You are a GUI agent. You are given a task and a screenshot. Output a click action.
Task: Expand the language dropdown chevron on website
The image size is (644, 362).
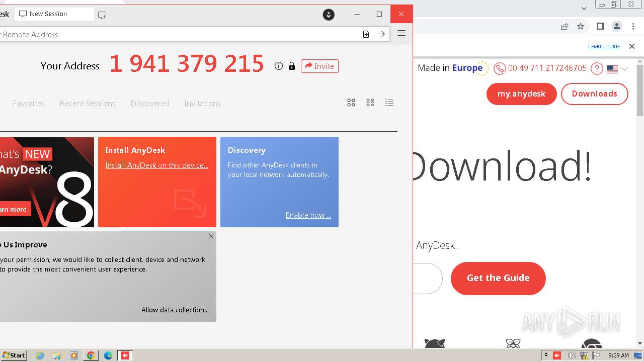click(625, 69)
